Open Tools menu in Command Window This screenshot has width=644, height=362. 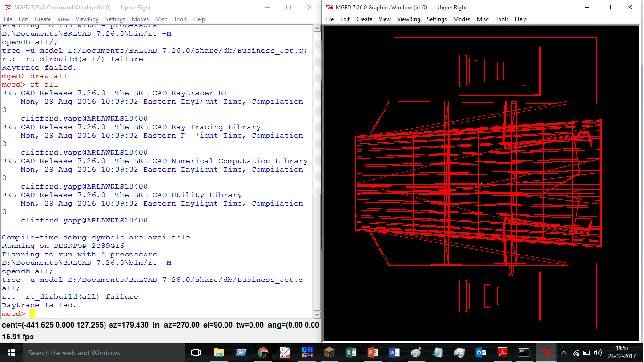click(x=180, y=19)
